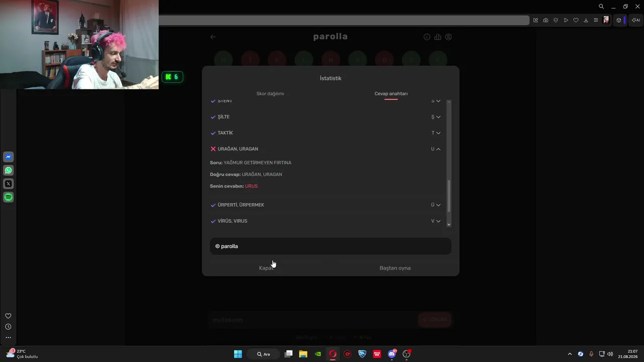The width and height of the screenshot is (644, 362).
Task: Click the microphone icon in the tray
Action: [x=591, y=354]
